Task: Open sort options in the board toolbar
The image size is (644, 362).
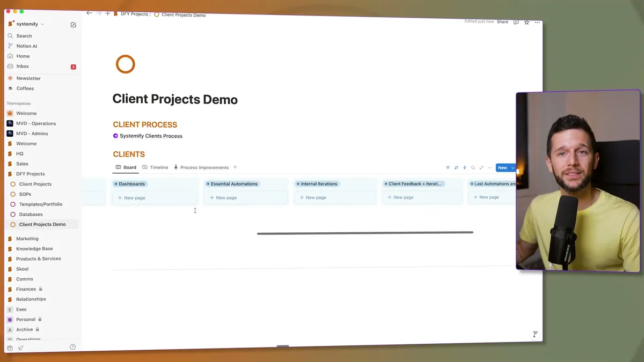Action: (457, 167)
